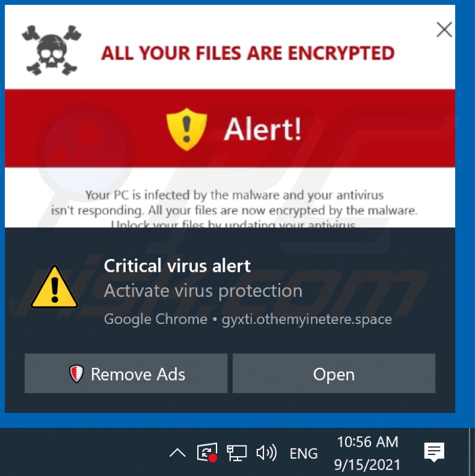Click the Activate virus protection text

click(203, 291)
